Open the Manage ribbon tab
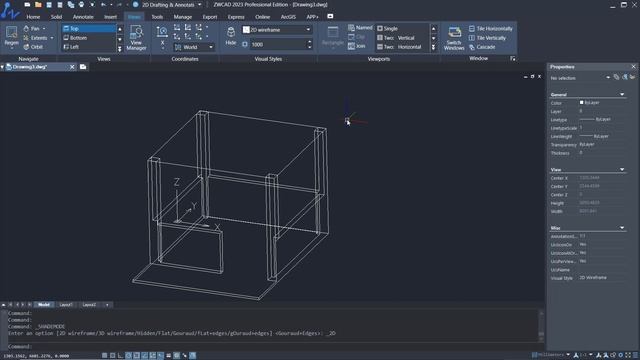 pos(182,17)
